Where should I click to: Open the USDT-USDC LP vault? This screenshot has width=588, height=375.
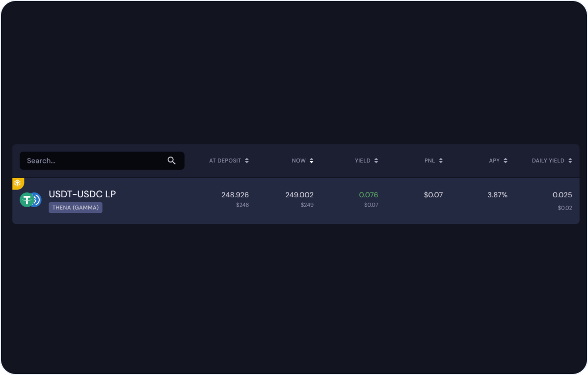point(82,194)
